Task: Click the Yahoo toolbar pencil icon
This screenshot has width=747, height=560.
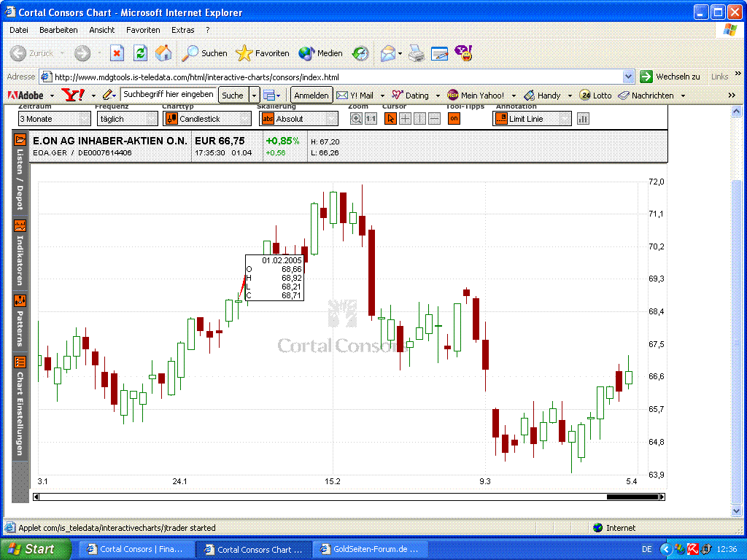Action: pos(108,95)
